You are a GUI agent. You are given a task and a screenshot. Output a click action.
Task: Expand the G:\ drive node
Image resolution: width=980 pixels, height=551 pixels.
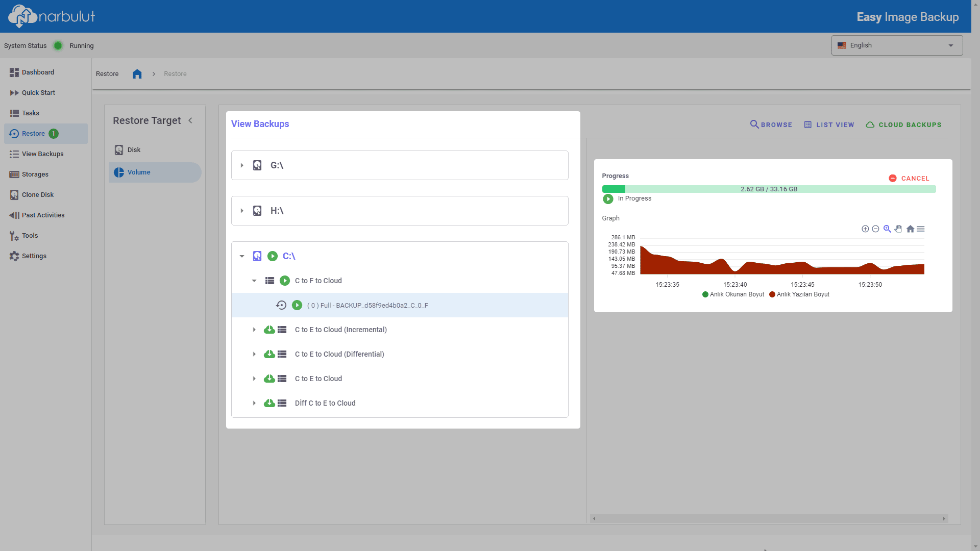pos(242,165)
